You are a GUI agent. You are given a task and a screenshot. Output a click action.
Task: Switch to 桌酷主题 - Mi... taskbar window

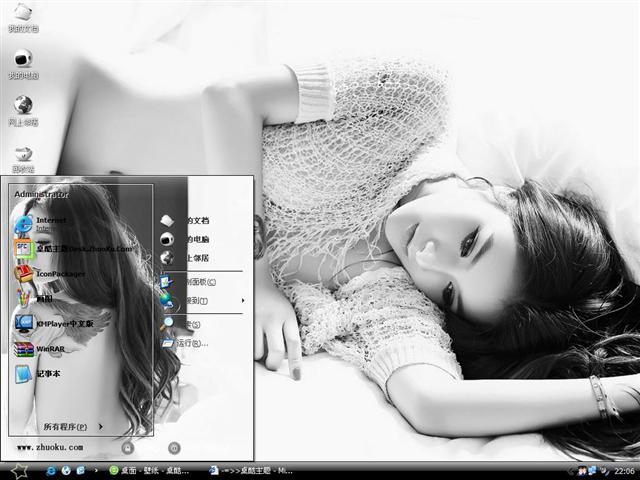(x=251, y=471)
